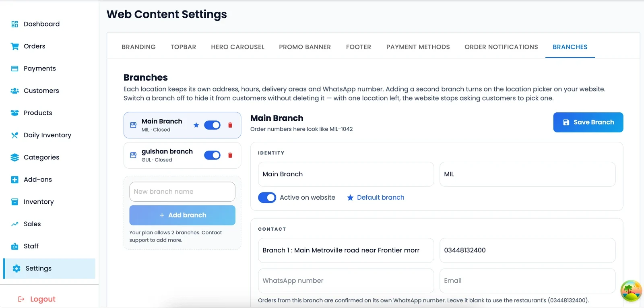Click the Staff badge icon
Screen dimensions: 644x308
pos(15,246)
